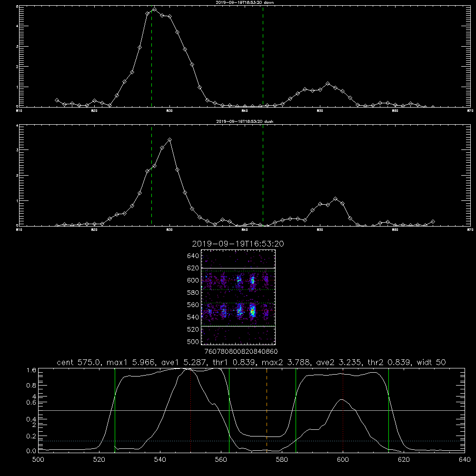
Task: Click the 'max2 3.788' value in stats line
Action: click(287, 362)
